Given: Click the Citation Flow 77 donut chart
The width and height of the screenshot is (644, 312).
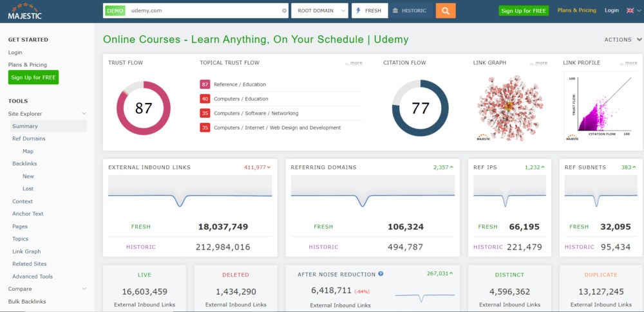Looking at the screenshot, I should (420, 108).
